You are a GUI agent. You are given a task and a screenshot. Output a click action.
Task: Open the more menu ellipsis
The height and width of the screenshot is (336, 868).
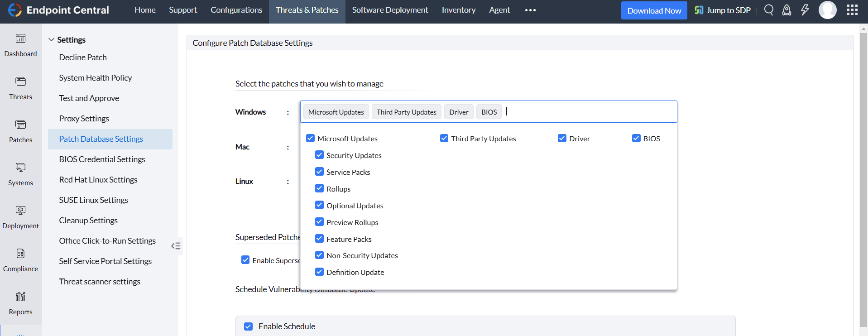pos(530,10)
